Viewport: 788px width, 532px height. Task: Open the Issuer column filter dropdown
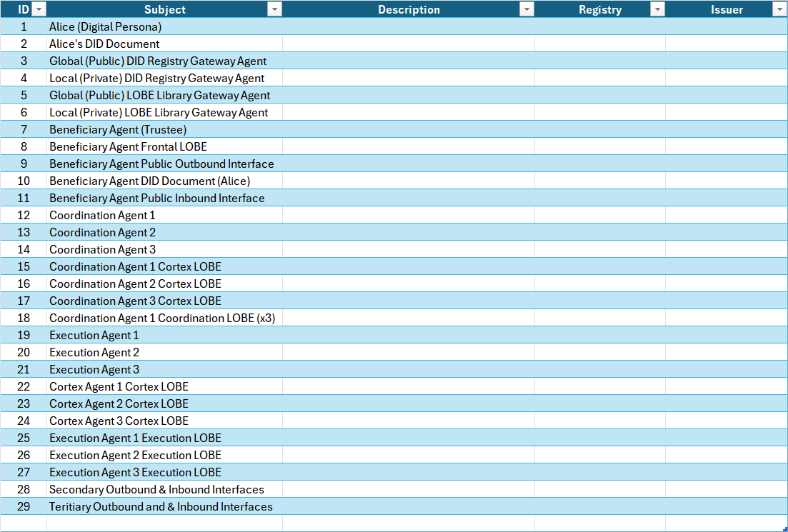click(779, 9)
